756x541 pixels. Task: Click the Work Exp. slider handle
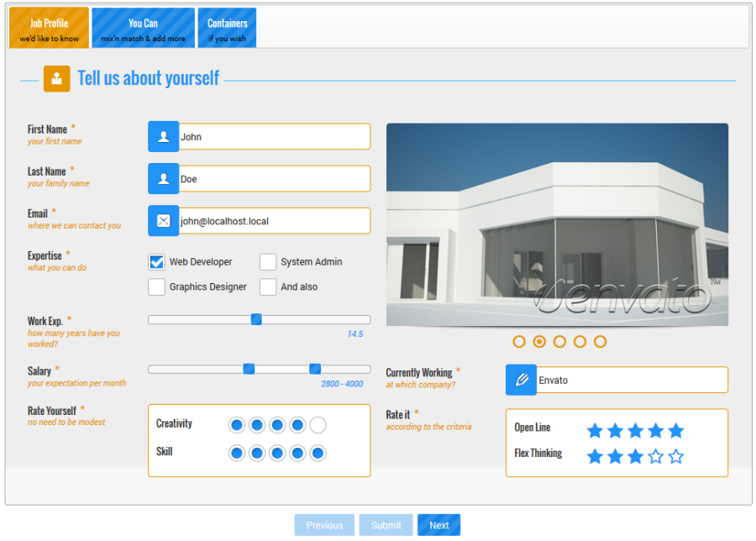pyautogui.click(x=256, y=319)
